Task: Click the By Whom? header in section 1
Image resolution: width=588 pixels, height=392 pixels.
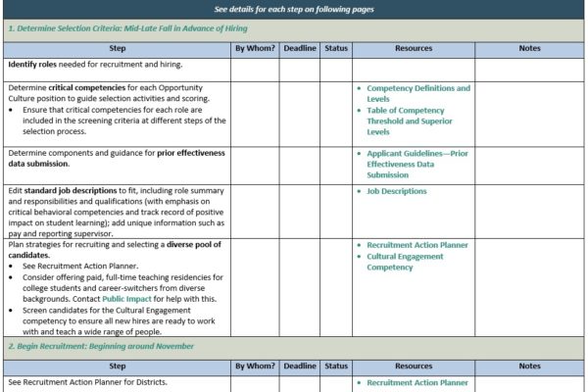Action: [255, 48]
